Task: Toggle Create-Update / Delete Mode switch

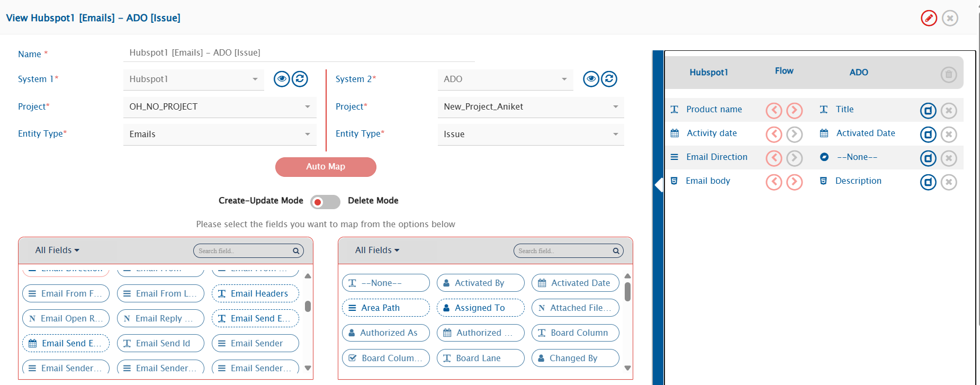Action: click(x=325, y=202)
